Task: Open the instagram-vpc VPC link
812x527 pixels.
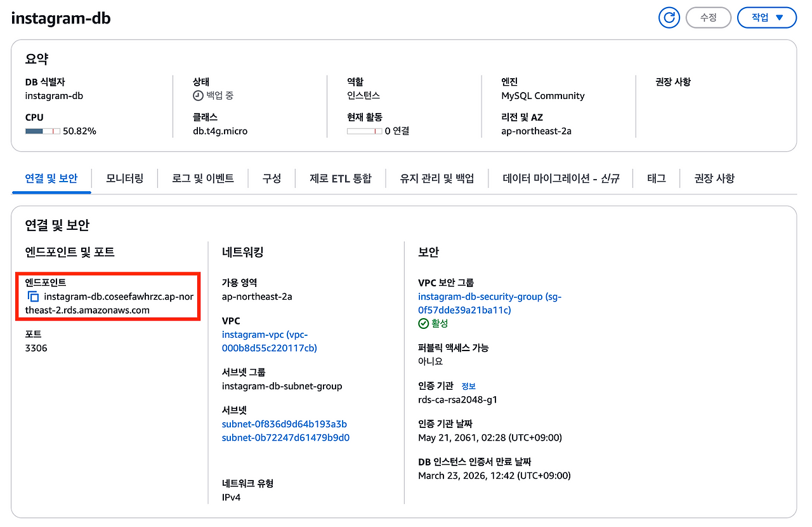Action: point(270,341)
